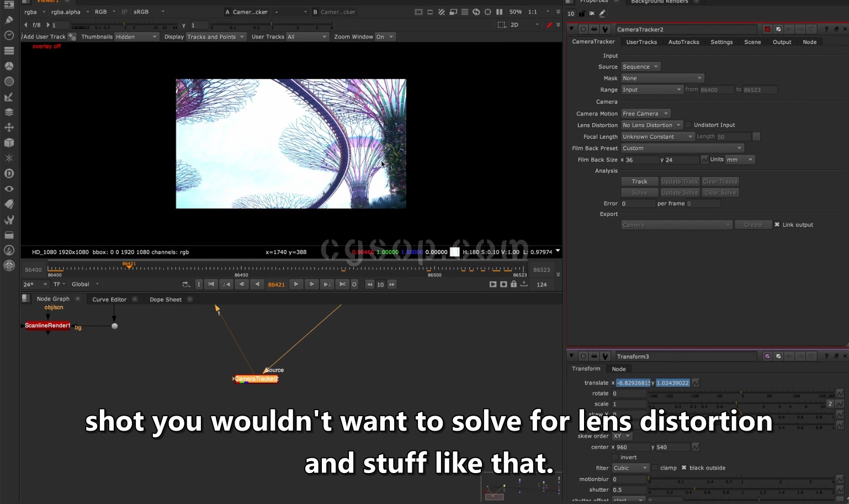Screen dimensions: 849x504
Task: Pause viewer updates with the pause icon
Action: click(x=499, y=12)
